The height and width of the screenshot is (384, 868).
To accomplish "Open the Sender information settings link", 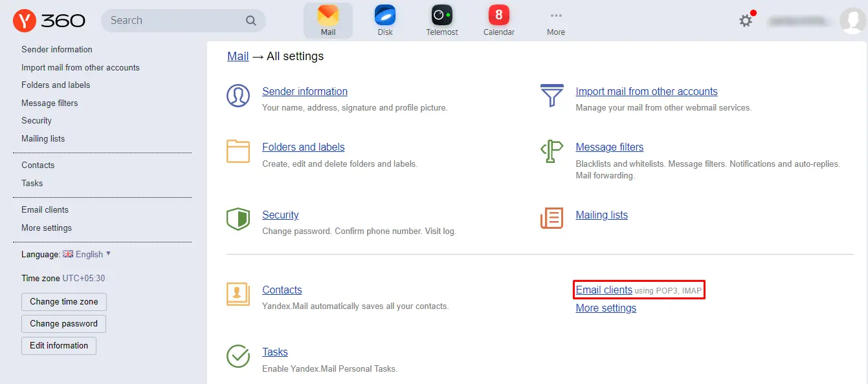I will 305,92.
